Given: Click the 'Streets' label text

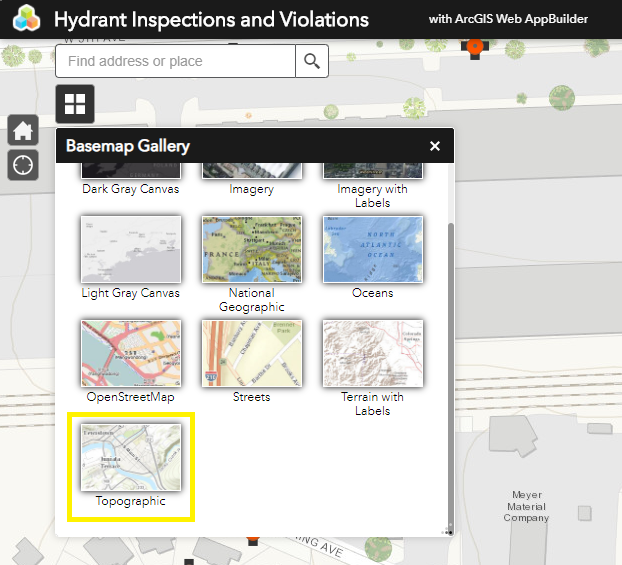Looking at the screenshot, I should click(251, 397).
